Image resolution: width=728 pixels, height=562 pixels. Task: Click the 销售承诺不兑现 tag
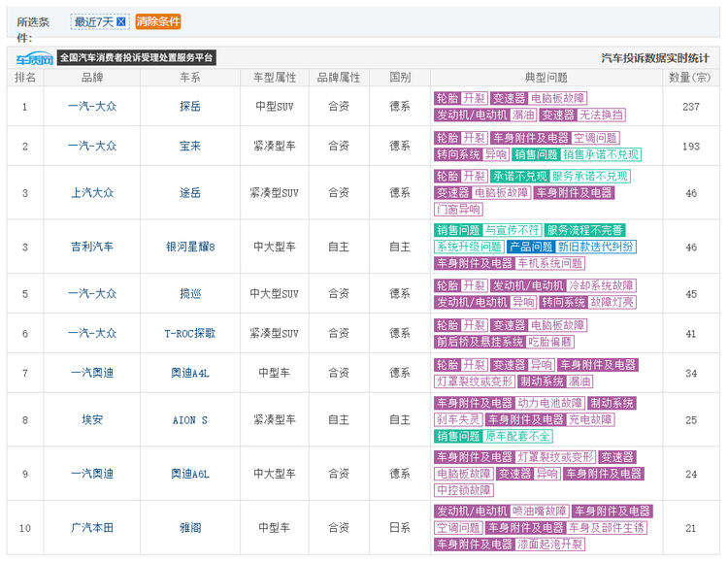coord(601,154)
